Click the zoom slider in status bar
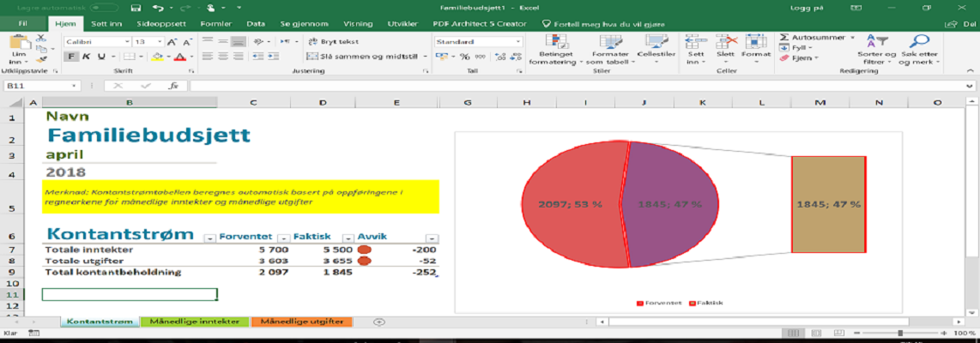 point(899,333)
